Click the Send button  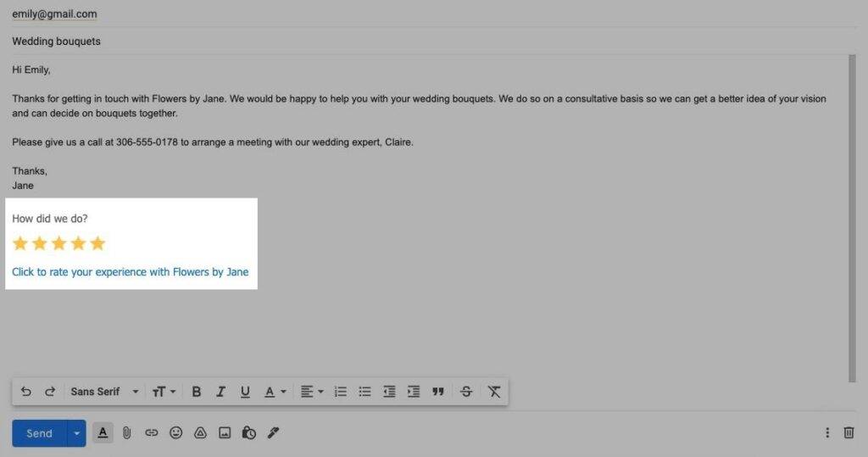[x=39, y=433]
